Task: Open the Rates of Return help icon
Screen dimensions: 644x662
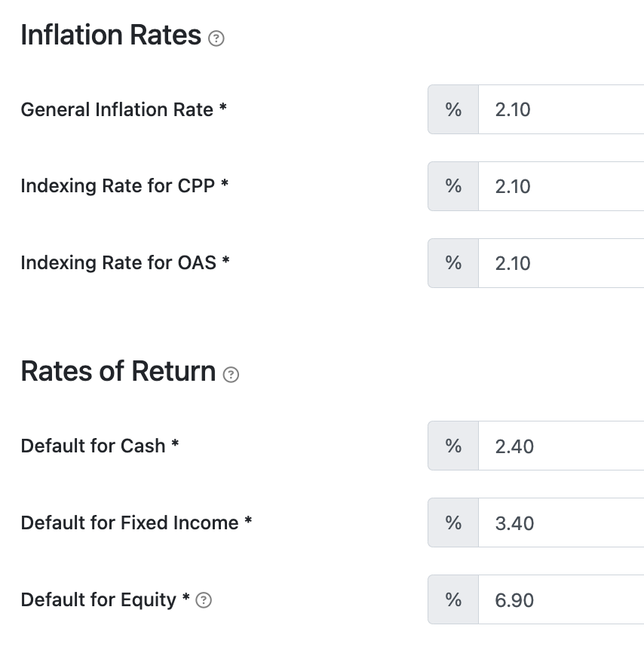Action: [231, 375]
